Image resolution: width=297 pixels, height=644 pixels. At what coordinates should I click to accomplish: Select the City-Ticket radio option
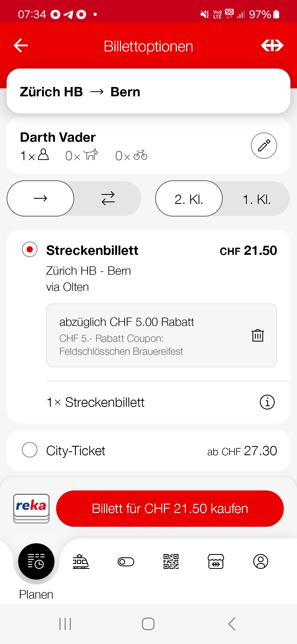click(x=30, y=450)
